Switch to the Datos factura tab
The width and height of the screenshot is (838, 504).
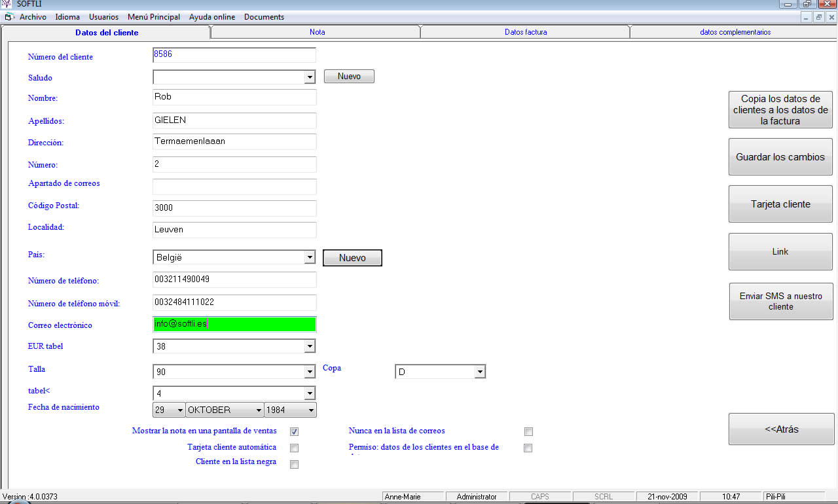526,32
